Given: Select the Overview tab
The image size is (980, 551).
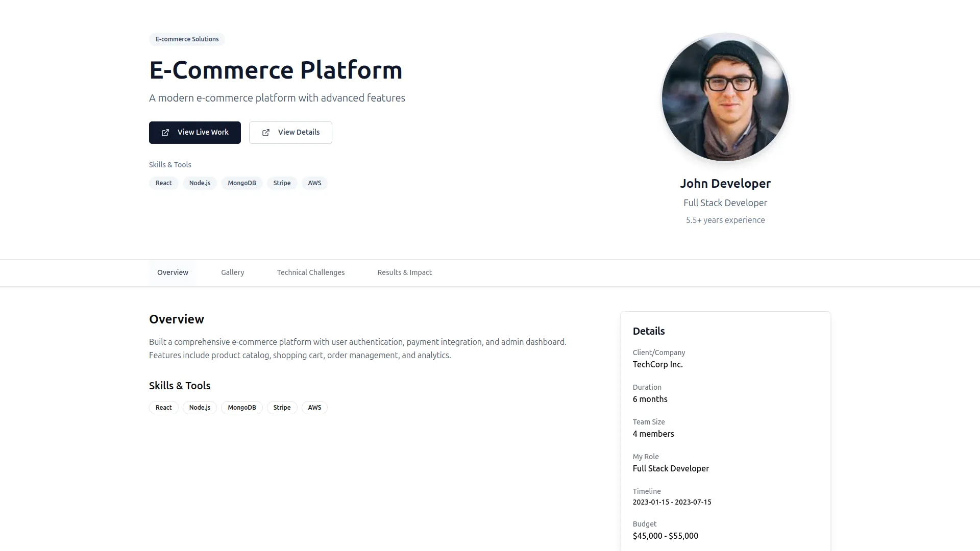Looking at the screenshot, I should (x=173, y=272).
